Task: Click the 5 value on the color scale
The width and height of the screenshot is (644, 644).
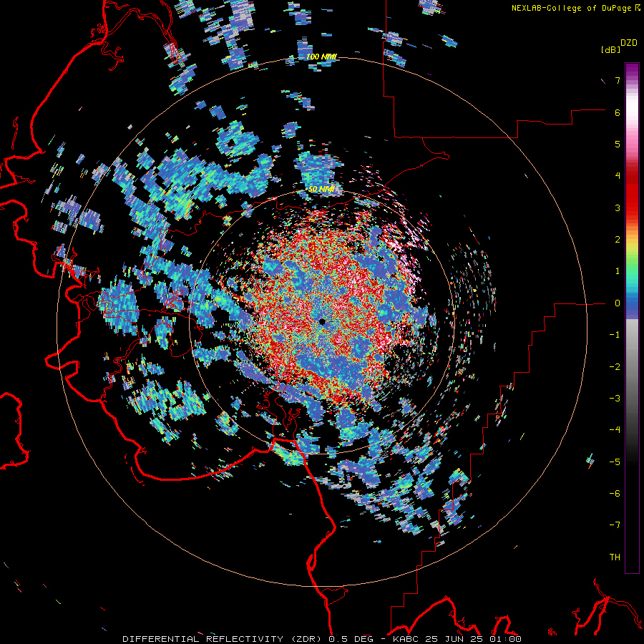Action: tap(618, 144)
